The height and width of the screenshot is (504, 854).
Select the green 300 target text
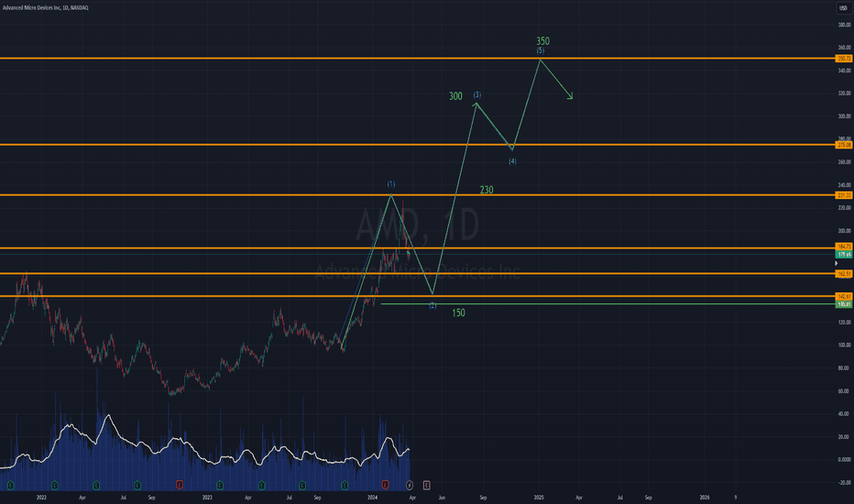pos(455,96)
